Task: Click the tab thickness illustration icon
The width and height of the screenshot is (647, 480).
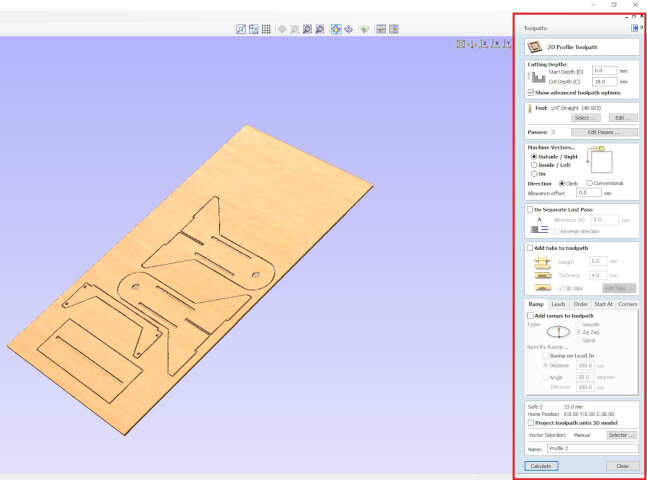Action: [x=543, y=275]
